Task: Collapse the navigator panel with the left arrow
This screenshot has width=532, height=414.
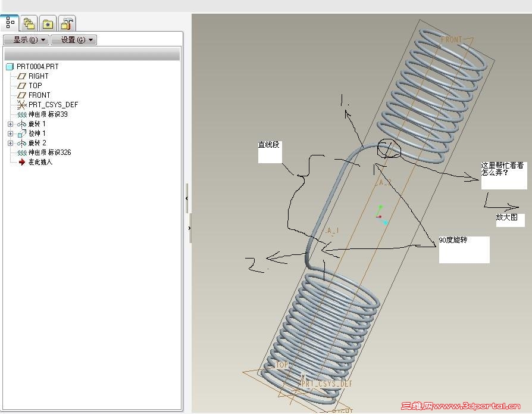Action: coord(187,198)
